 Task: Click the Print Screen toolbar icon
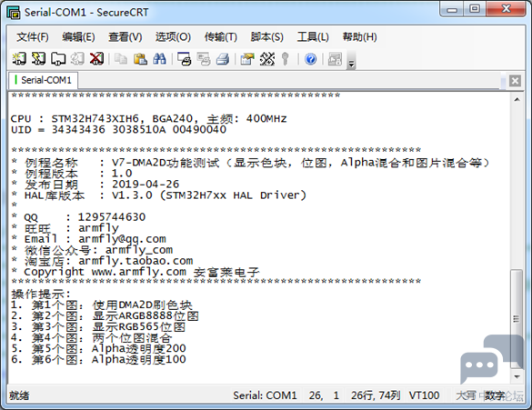[x=185, y=59]
